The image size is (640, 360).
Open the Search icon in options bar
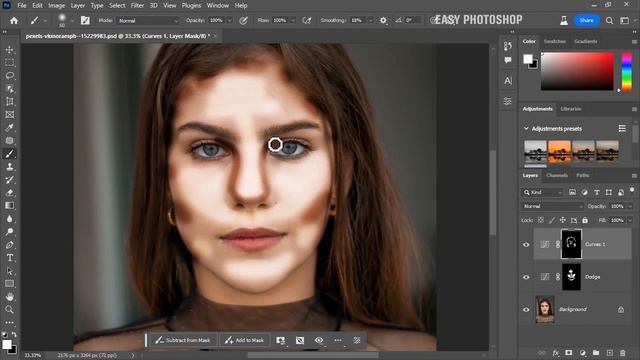(609, 20)
